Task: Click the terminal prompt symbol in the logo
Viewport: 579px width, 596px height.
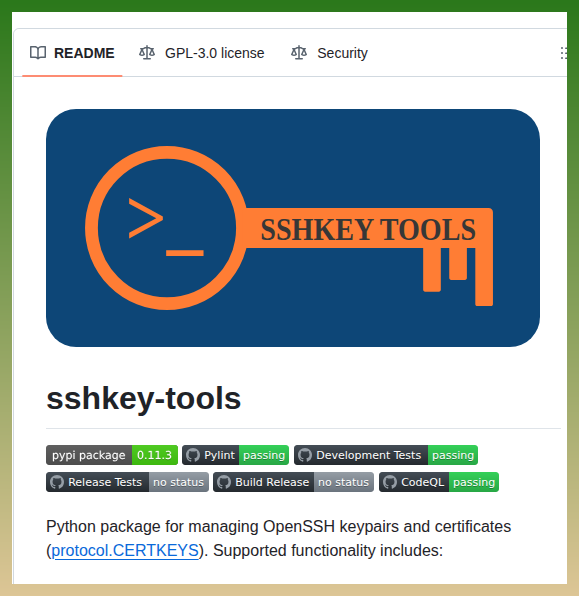Action: [166, 227]
